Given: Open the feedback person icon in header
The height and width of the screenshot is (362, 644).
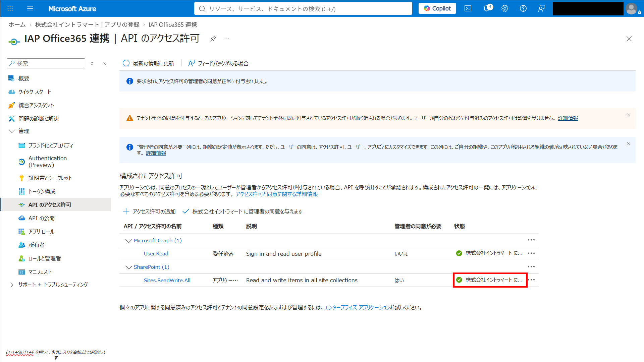Looking at the screenshot, I should coord(541,9).
